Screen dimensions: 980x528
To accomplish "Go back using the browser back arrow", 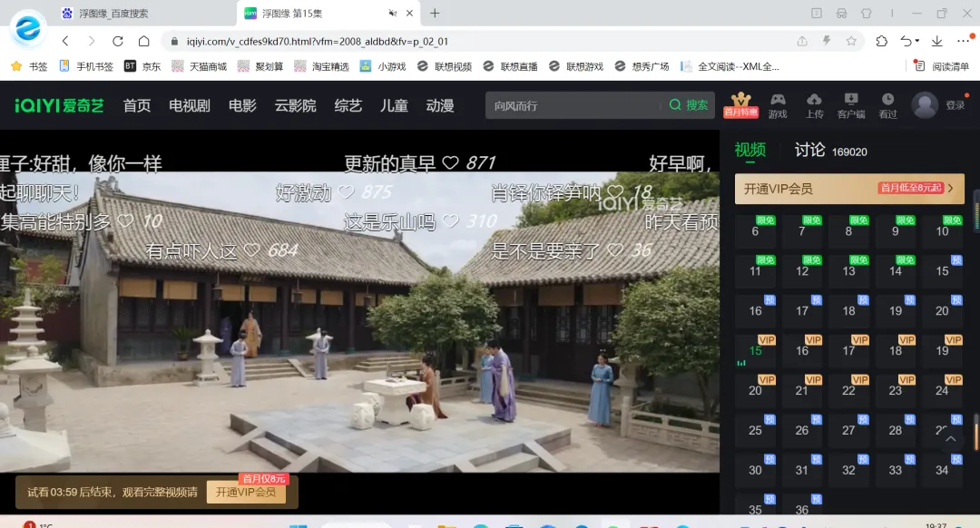I will 65,41.
